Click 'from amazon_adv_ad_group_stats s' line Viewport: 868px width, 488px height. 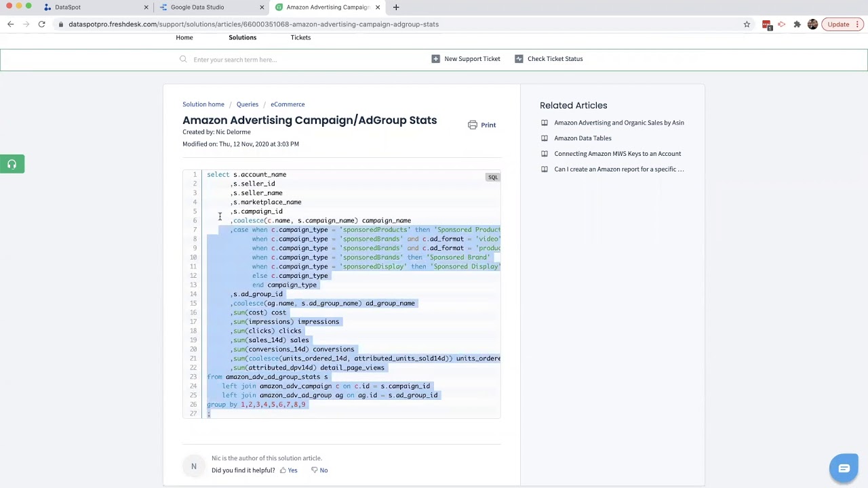pos(267,377)
